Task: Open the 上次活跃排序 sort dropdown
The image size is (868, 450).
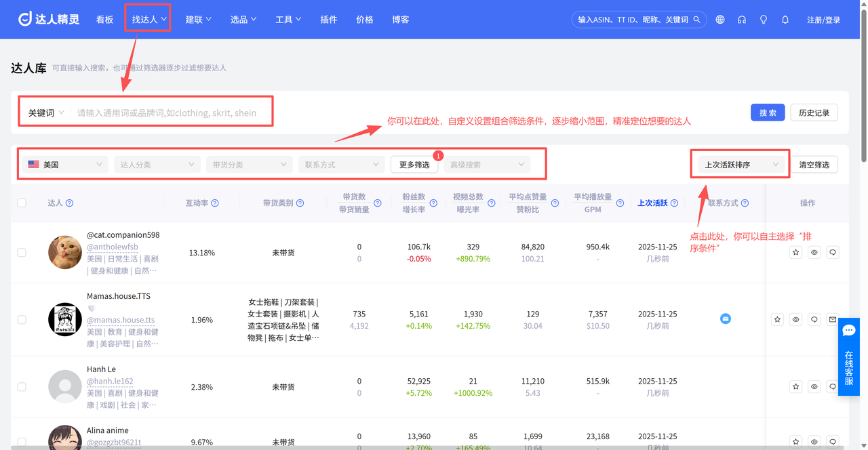Action: tap(741, 165)
